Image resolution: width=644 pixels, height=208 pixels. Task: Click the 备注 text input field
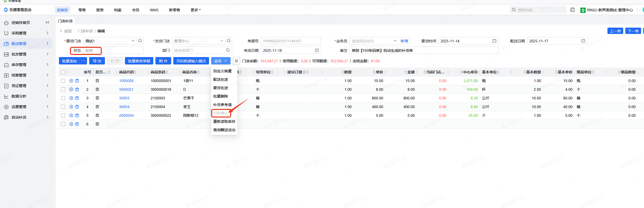click(423, 50)
